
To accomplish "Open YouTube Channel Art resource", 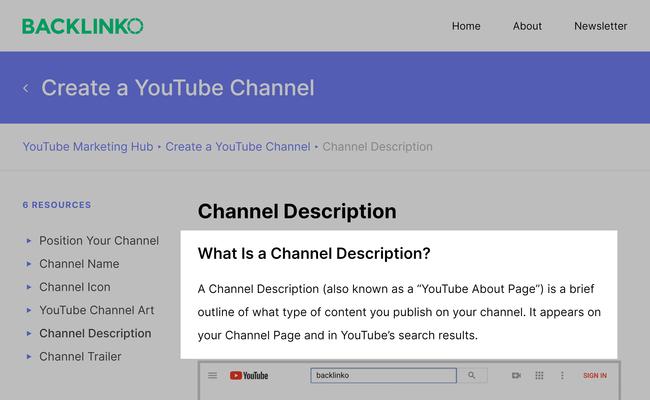I will [97, 310].
